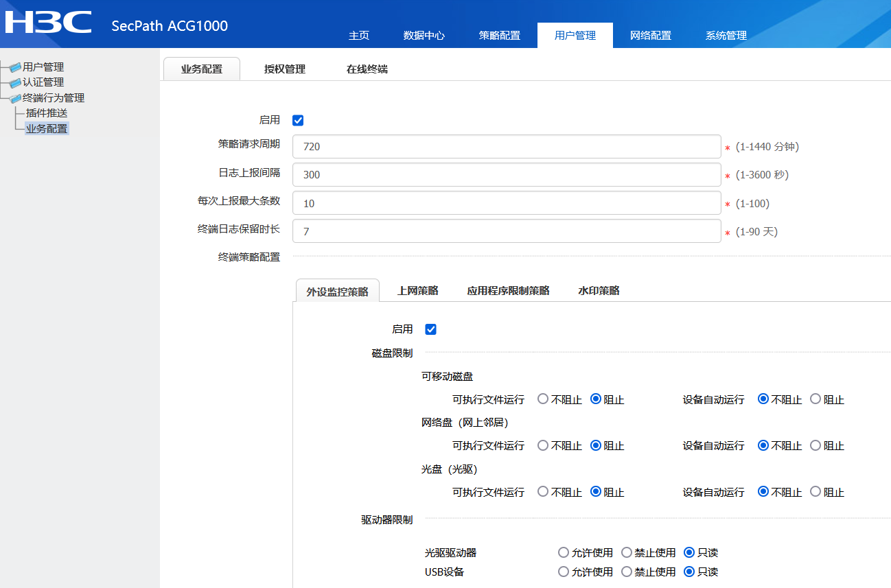
Task: Select 允许使用 for 光驱驱动器
Action: (564, 552)
